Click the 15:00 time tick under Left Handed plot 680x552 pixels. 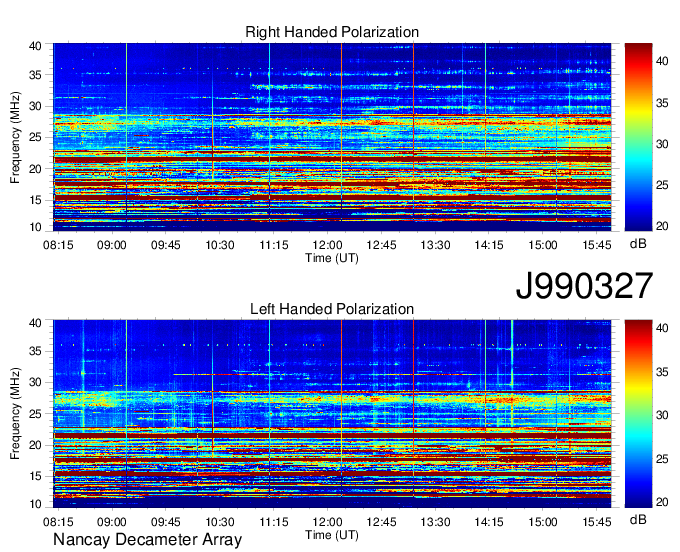(543, 522)
